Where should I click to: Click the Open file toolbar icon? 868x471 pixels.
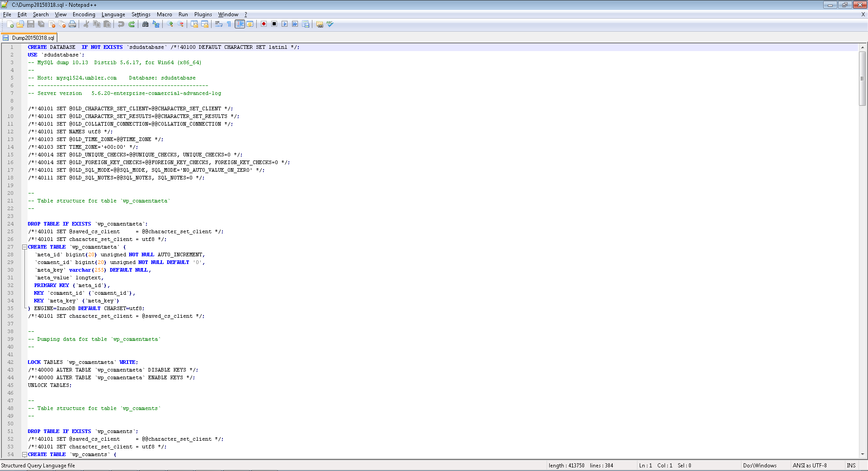pyautogui.click(x=20, y=24)
